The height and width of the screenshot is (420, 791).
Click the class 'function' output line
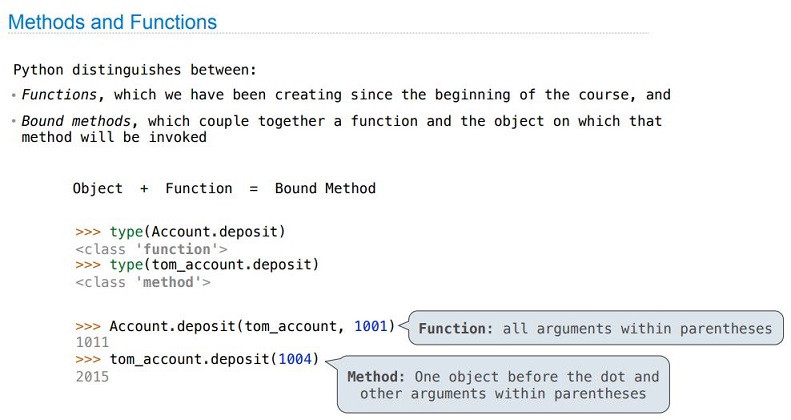[x=151, y=249]
